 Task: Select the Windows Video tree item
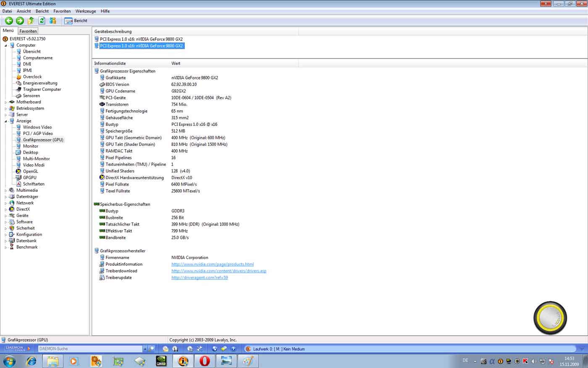[37, 127]
